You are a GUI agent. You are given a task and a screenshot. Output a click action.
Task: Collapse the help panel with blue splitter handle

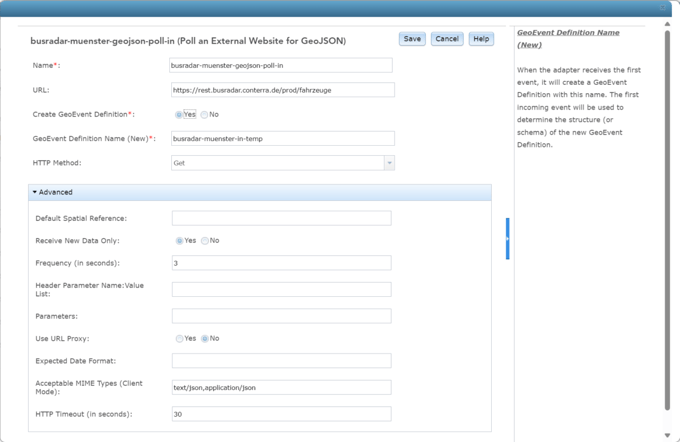507,239
